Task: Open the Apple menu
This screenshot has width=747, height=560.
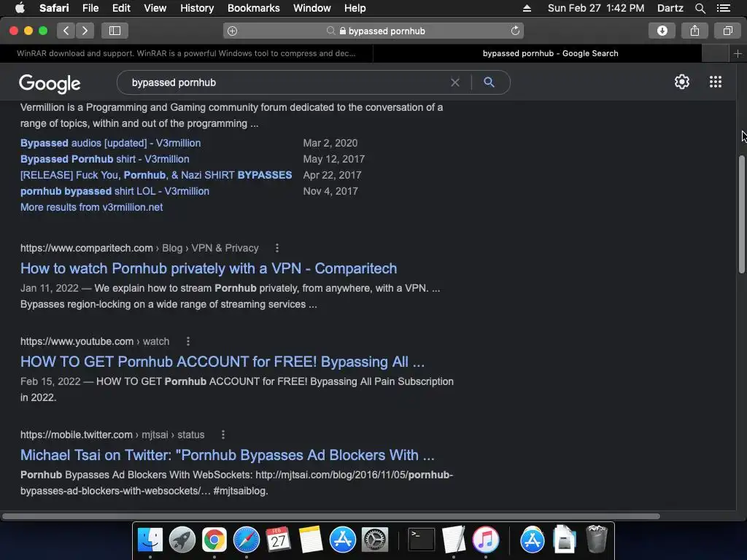Action: (x=20, y=8)
